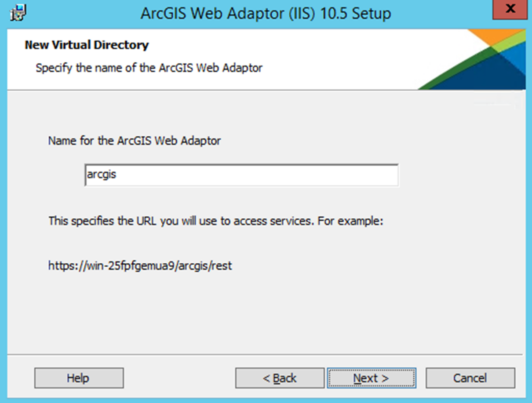The width and height of the screenshot is (532, 403).
Task: Click the ArcGIS Web Adaptor Setup title bar
Action: pos(266,13)
